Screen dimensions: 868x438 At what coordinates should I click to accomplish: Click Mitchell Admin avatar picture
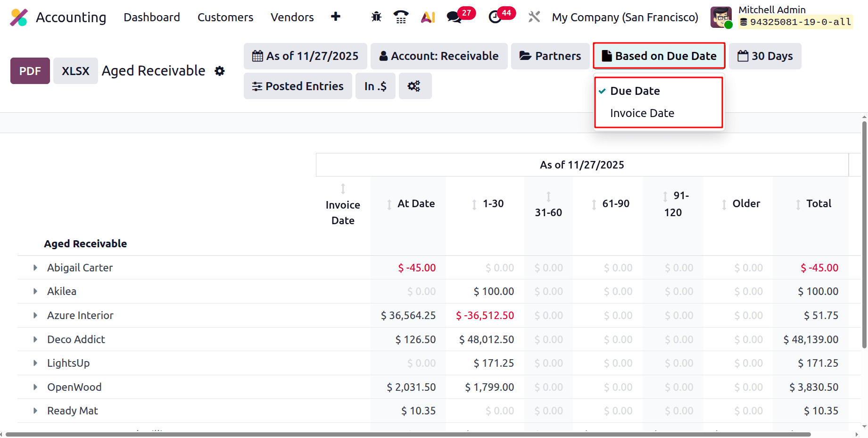721,17
